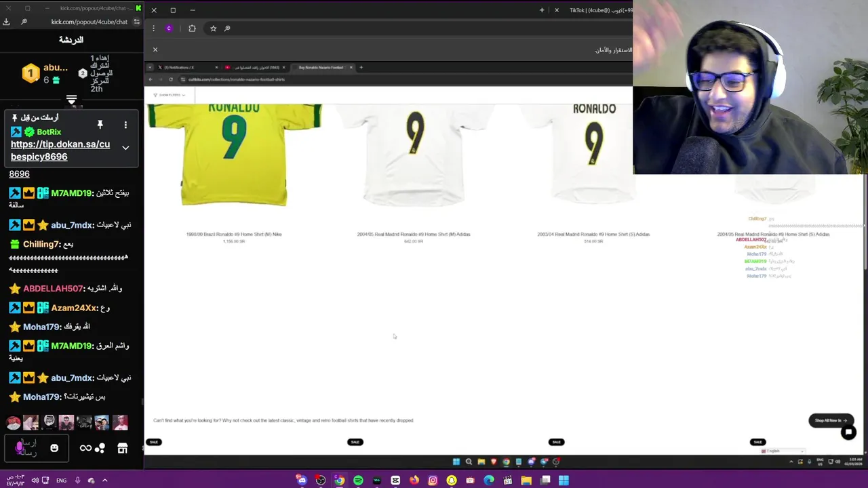
Task: Reload the cultkits page
Action: [171, 79]
